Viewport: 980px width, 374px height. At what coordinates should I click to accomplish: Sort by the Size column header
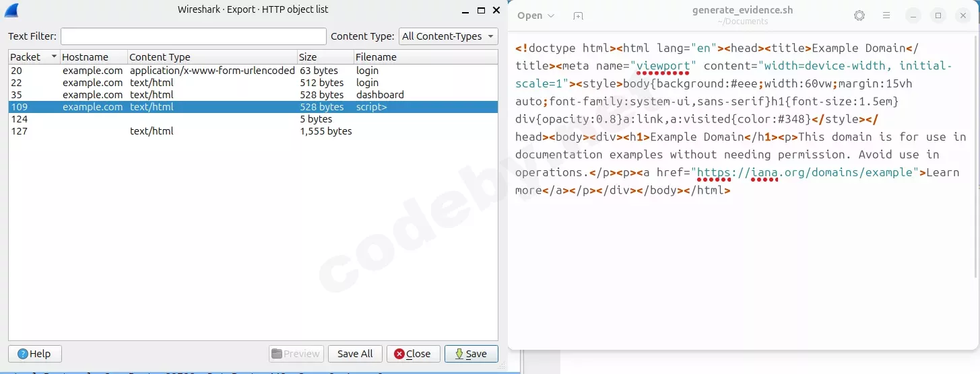tap(325, 57)
